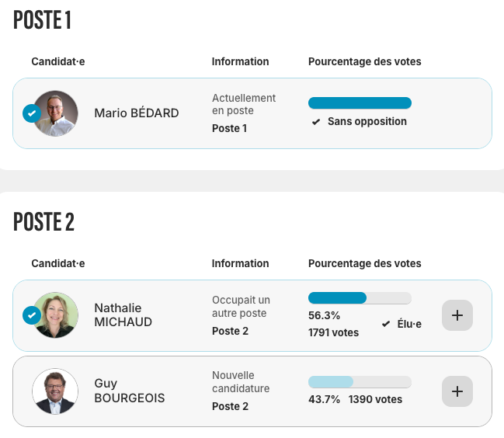Screen dimensions: 504x438
Task: Select the Guy BOURGEOIS candidate name
Action: tap(130, 391)
